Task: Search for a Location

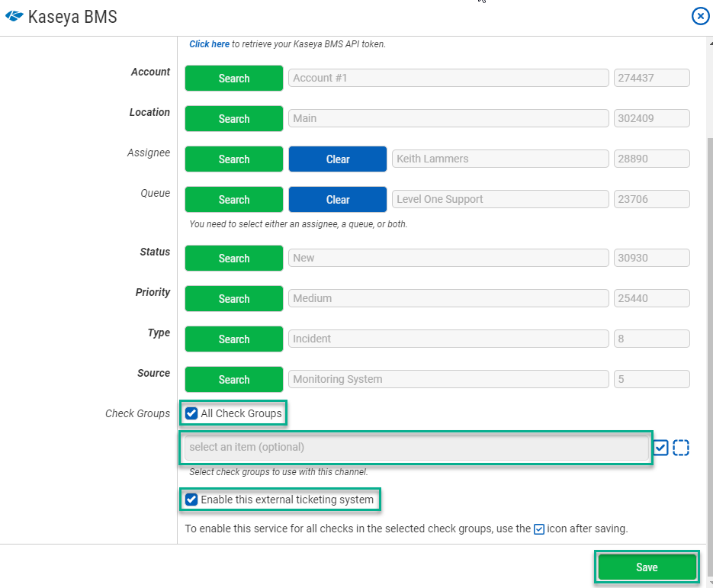Action: pos(233,118)
